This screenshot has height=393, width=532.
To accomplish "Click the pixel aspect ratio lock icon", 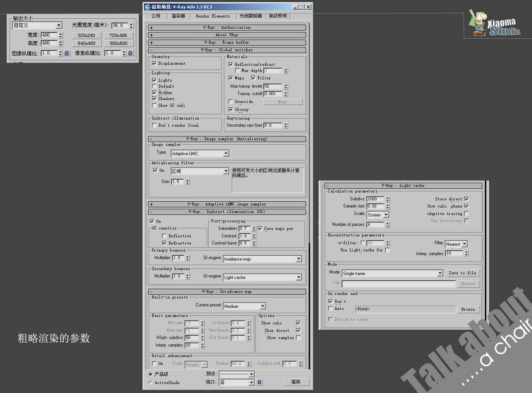I will (x=130, y=53).
